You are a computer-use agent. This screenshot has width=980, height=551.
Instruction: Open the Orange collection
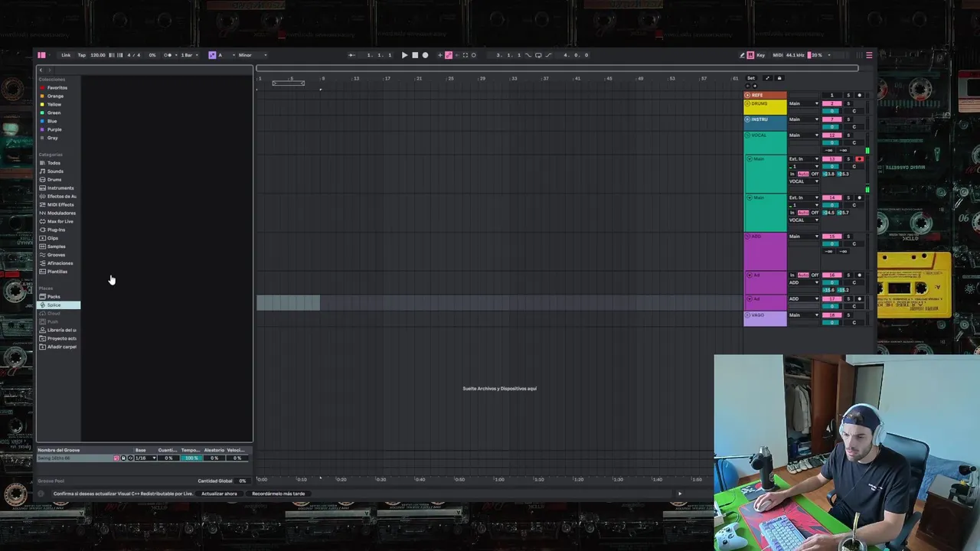pyautogui.click(x=55, y=96)
